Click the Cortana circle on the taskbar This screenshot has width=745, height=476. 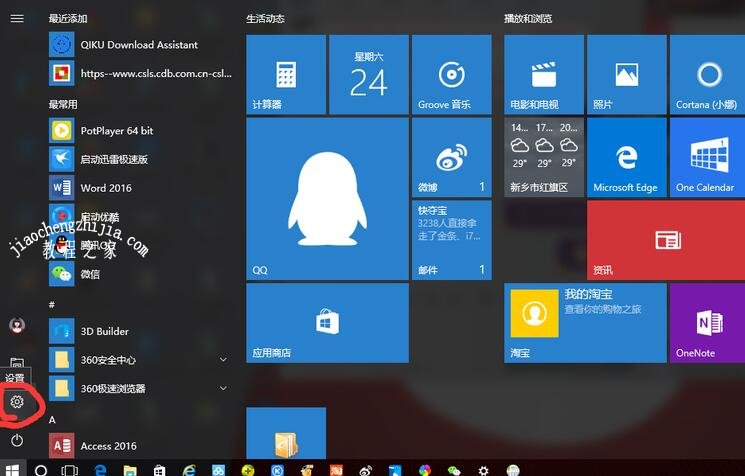pyautogui.click(x=41, y=470)
